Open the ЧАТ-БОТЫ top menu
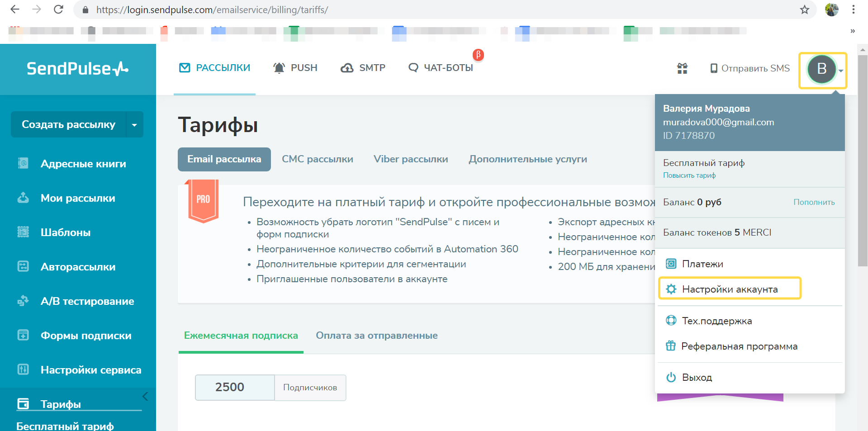868x431 pixels. coord(441,68)
